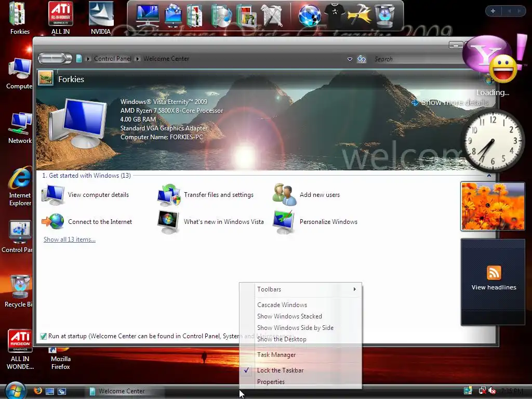Click the recycle bin icon in the dock
Viewport: 532px width, 399px height.
click(x=384, y=15)
